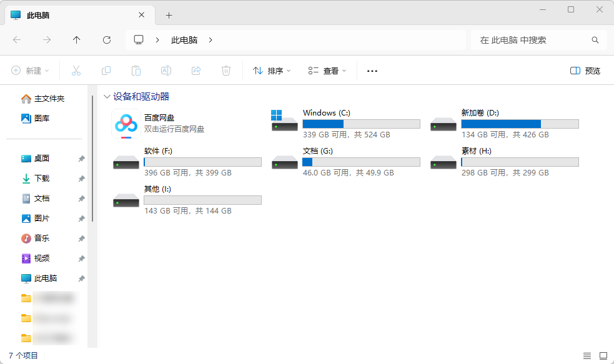614x364 pixels.
Task: Select the 软件 (F:) drive icon
Action: (126, 162)
